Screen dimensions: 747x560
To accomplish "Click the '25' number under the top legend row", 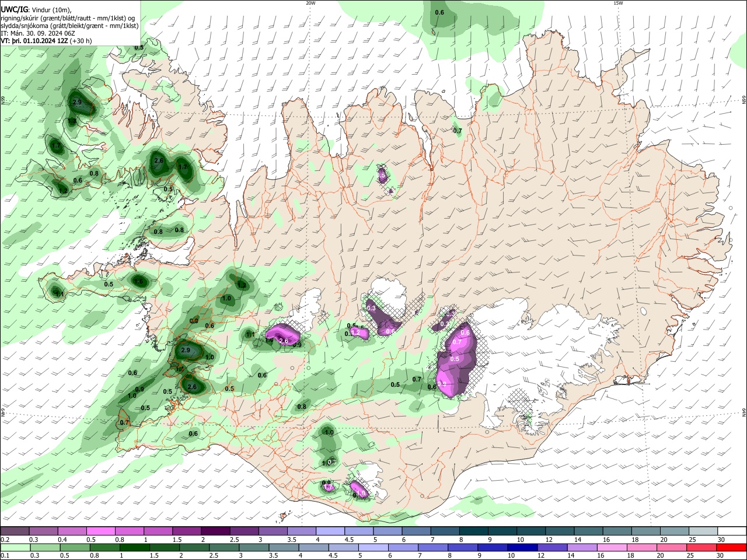I will pyautogui.click(x=692, y=540).
